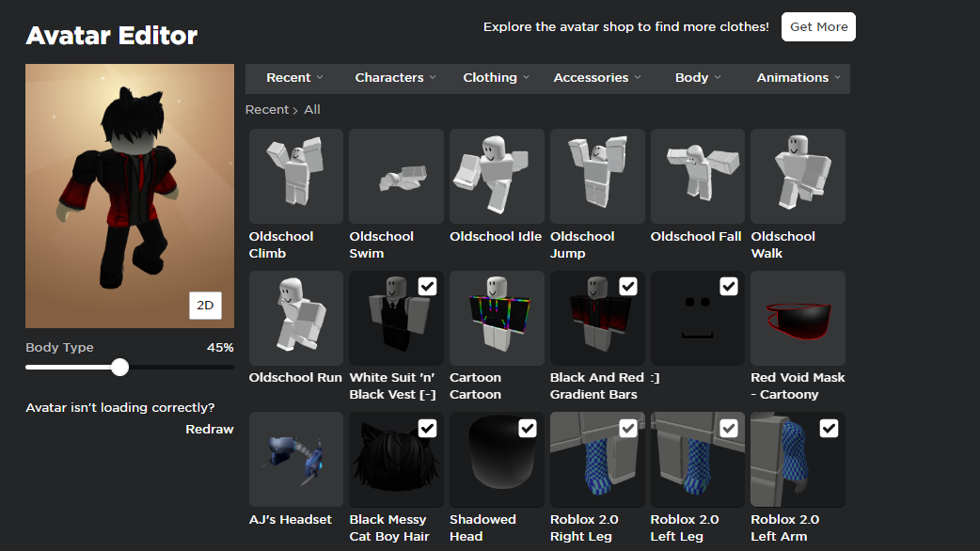980x551 pixels.
Task: Click the Body Type slider handle
Action: 120,368
